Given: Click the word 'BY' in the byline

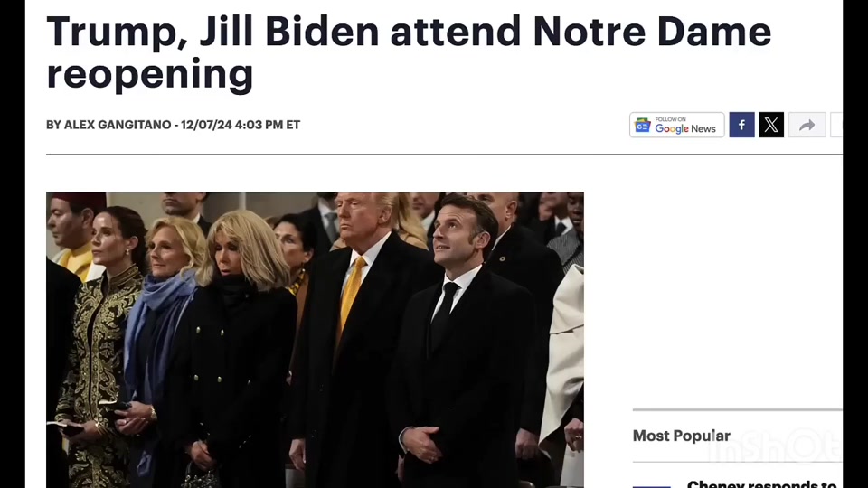Looking at the screenshot, I should click(x=53, y=125).
